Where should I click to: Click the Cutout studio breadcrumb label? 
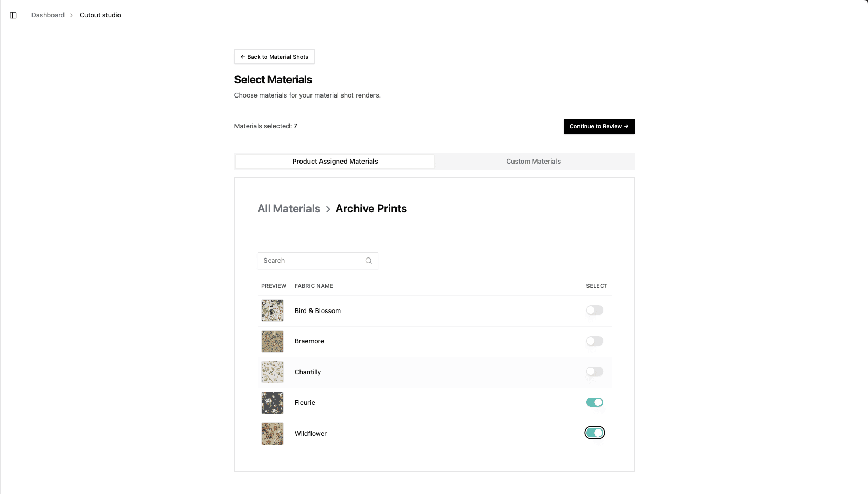pos(100,15)
